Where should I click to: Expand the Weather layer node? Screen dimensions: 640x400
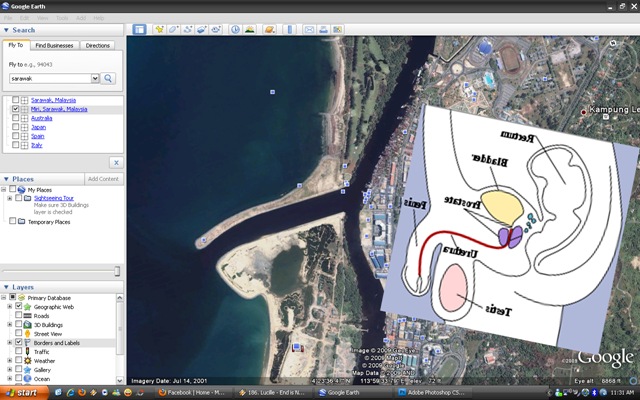pyautogui.click(x=10, y=360)
